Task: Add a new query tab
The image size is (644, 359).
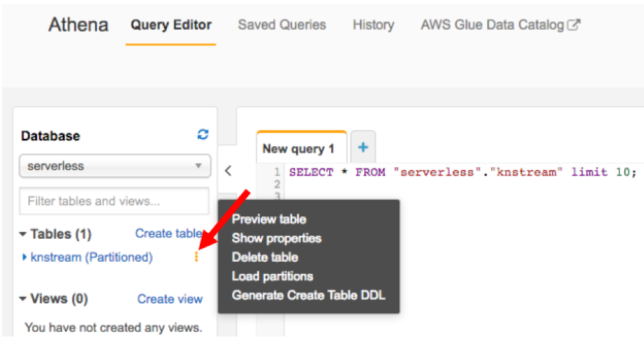Action: pos(362,147)
